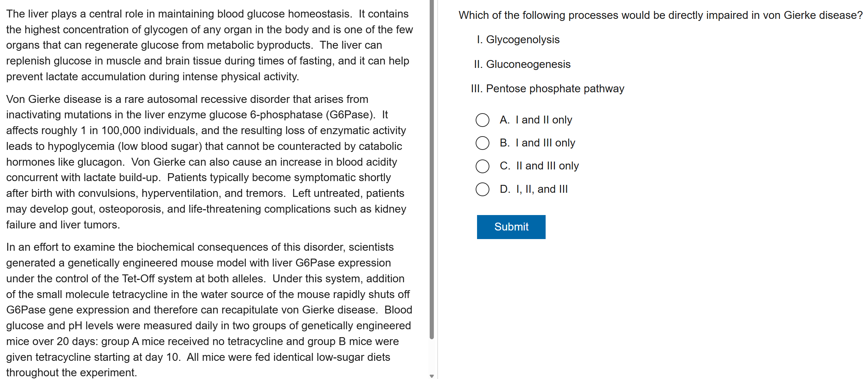Select the radio circle for answer A
The image size is (868, 379).
pyautogui.click(x=482, y=120)
